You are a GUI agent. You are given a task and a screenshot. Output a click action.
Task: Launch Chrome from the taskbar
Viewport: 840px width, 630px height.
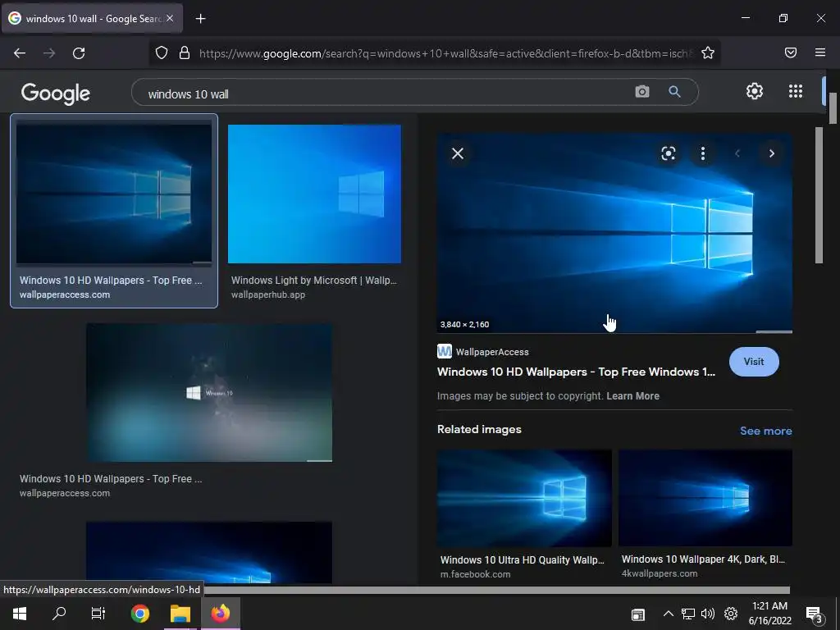(139, 614)
